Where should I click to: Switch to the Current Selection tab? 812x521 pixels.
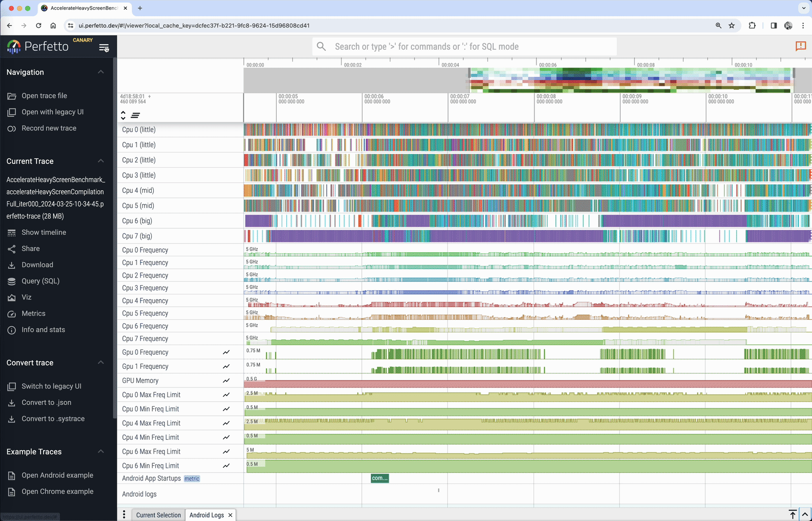tap(158, 514)
